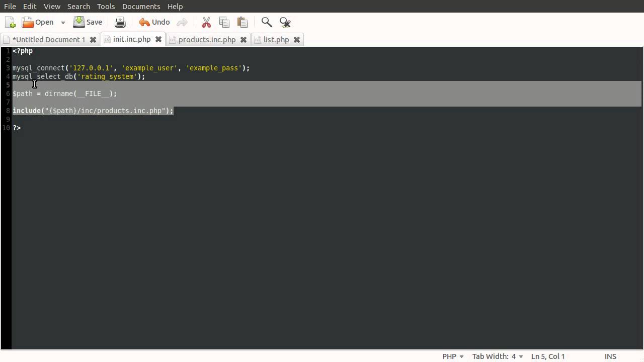
Task: Cut selection with scissors icon
Action: pyautogui.click(x=206, y=22)
